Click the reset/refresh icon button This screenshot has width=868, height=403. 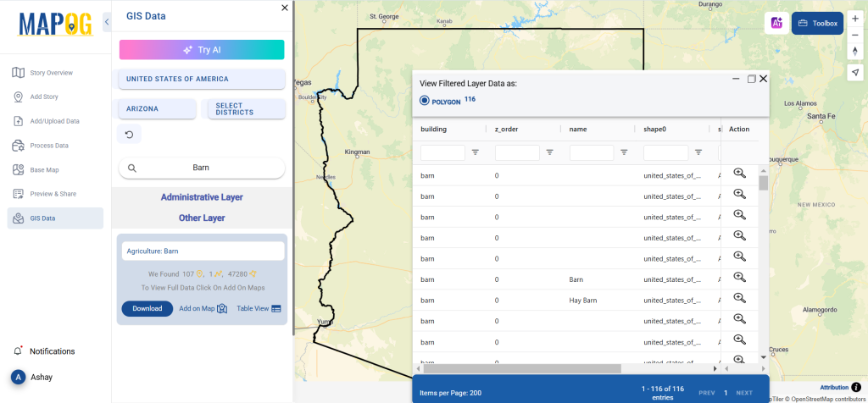coord(129,135)
